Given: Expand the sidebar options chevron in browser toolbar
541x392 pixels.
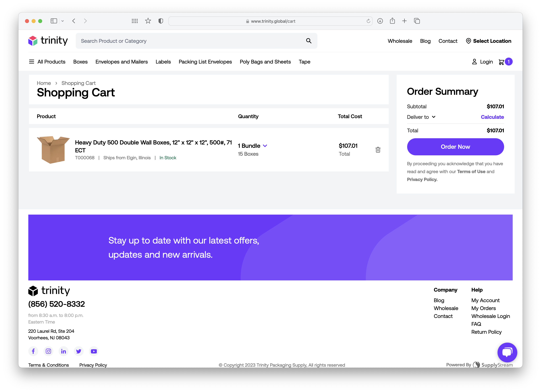Looking at the screenshot, I should 63,21.
